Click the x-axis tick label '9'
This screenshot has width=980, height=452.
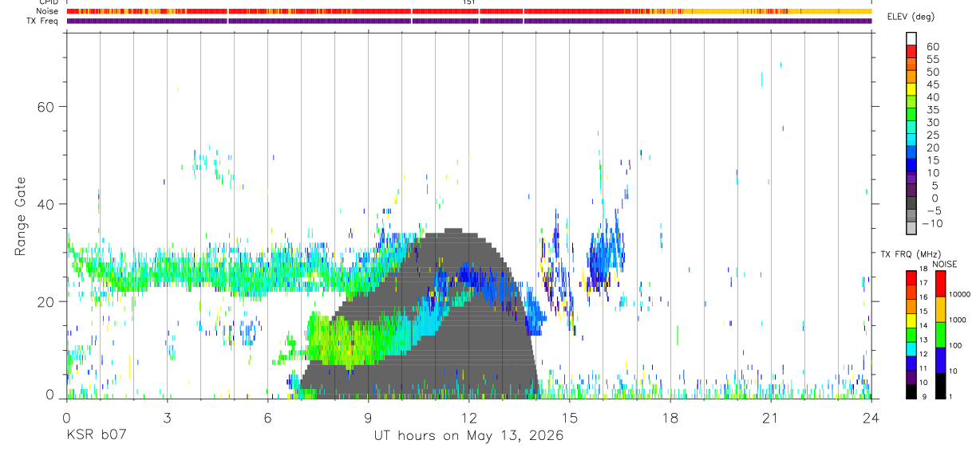click(x=368, y=417)
